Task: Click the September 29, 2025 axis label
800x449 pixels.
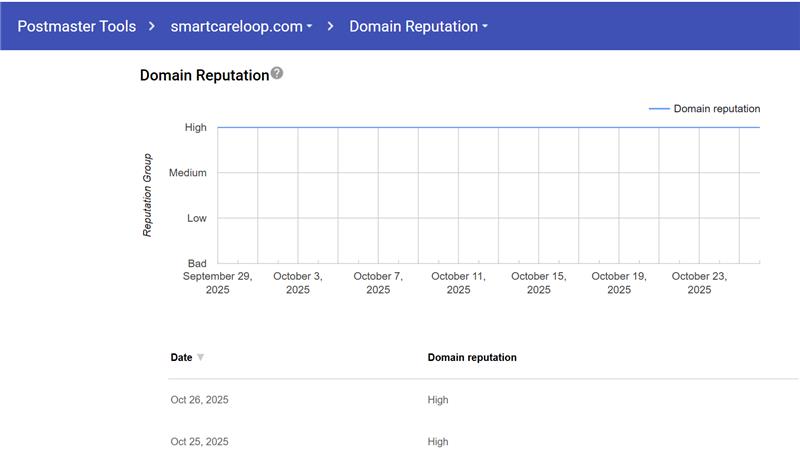Action: coord(218,283)
